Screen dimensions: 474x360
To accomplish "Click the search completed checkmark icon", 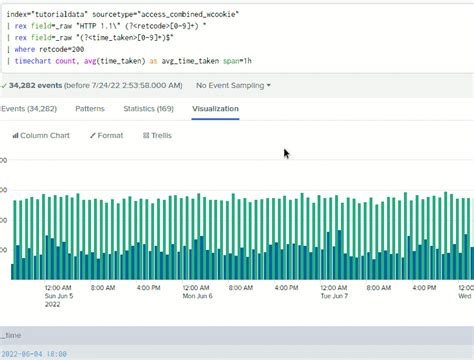I will (x=4, y=86).
